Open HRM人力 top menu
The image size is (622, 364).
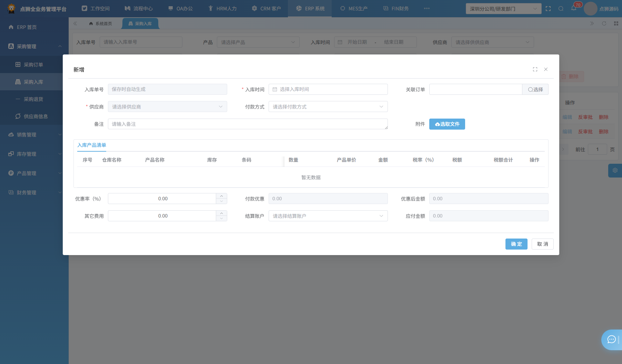pos(222,9)
